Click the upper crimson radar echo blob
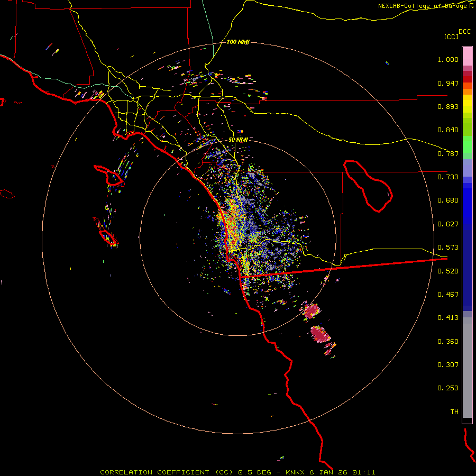This screenshot has width=476, height=476. (312, 311)
